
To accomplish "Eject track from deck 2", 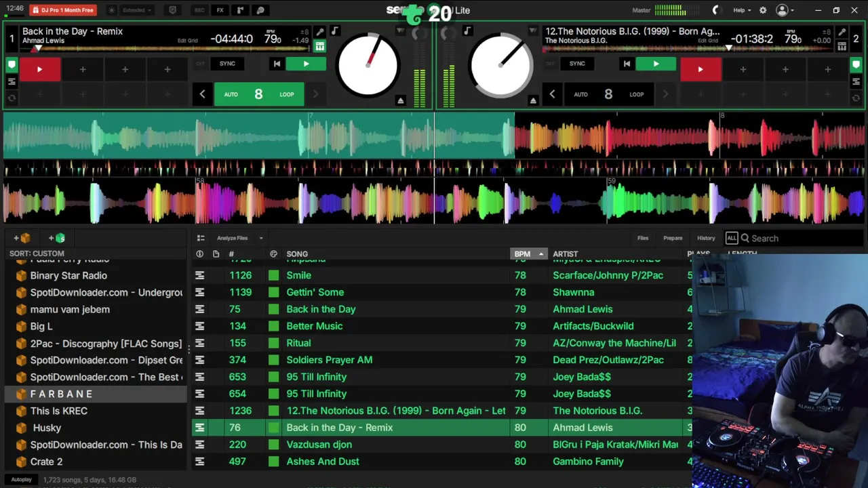I will 533,101.
